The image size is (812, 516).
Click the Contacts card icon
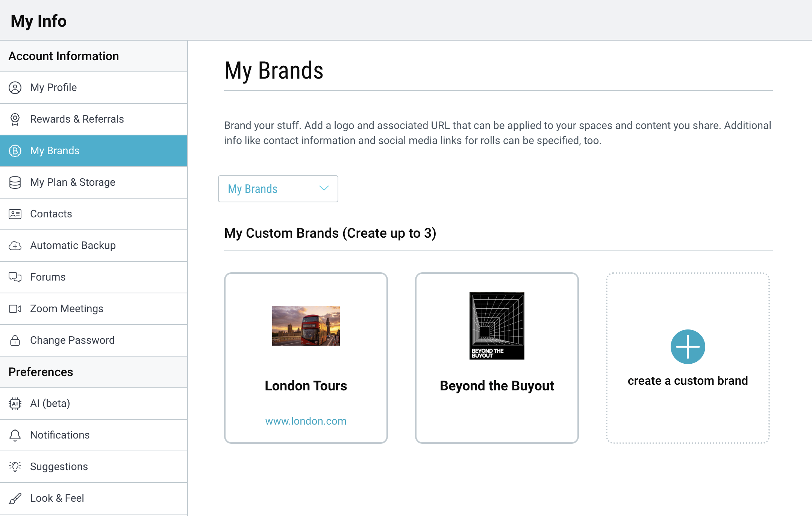click(15, 214)
